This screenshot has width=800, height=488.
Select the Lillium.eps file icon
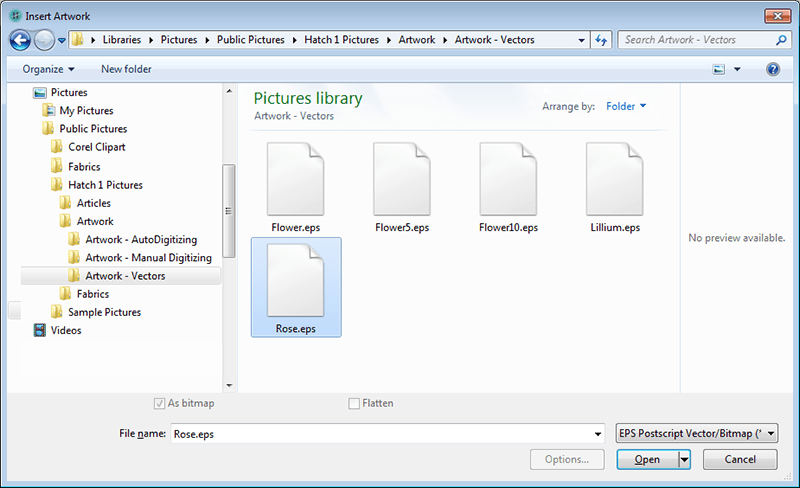(x=615, y=178)
